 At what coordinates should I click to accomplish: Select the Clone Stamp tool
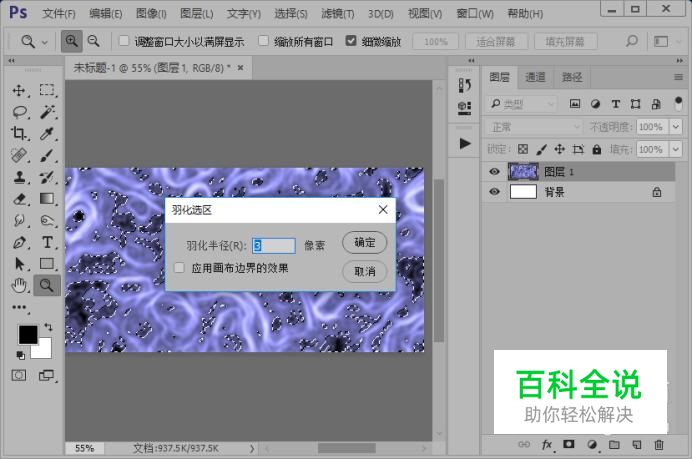pos(19,177)
